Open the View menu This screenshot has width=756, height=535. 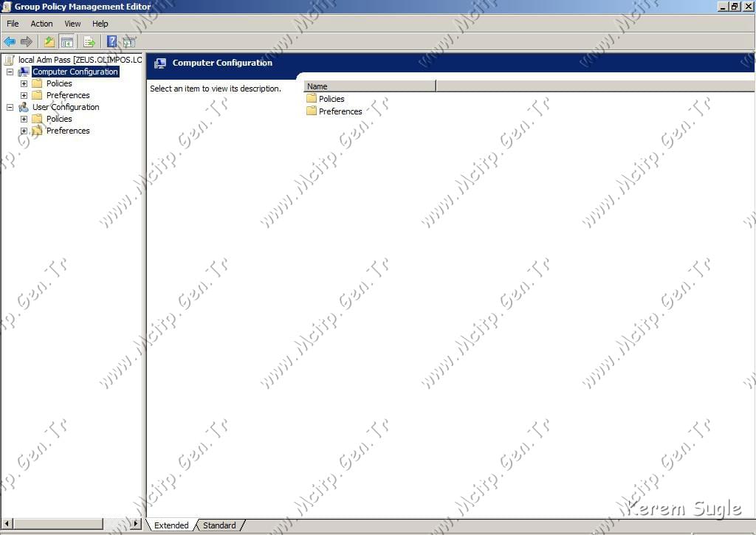[72, 24]
